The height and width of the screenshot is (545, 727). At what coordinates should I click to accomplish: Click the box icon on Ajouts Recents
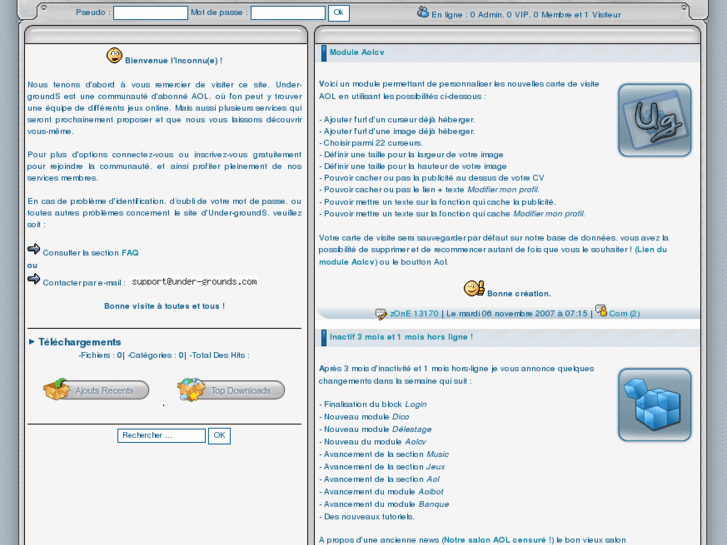(x=56, y=389)
